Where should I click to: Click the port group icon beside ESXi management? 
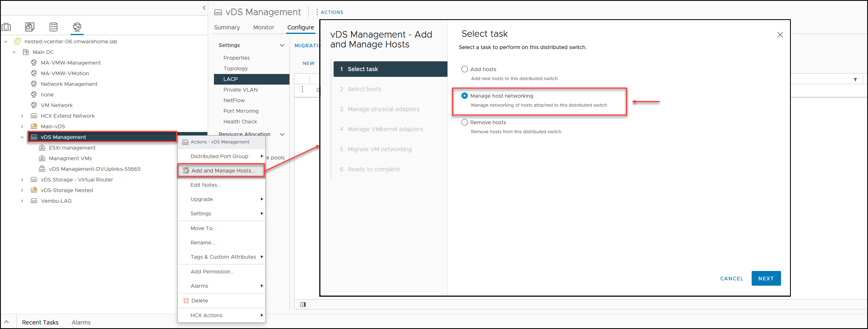click(x=42, y=148)
